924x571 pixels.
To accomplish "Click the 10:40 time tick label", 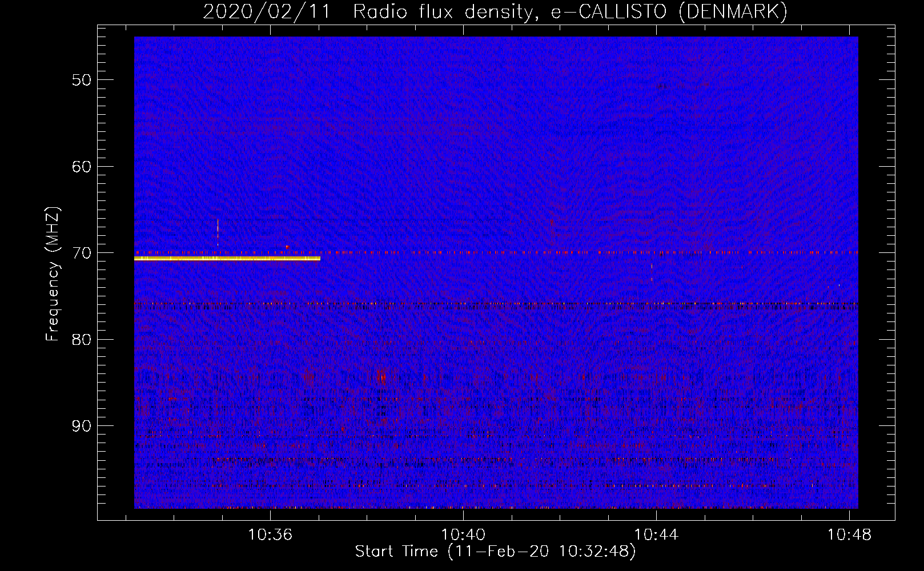I will (x=463, y=534).
